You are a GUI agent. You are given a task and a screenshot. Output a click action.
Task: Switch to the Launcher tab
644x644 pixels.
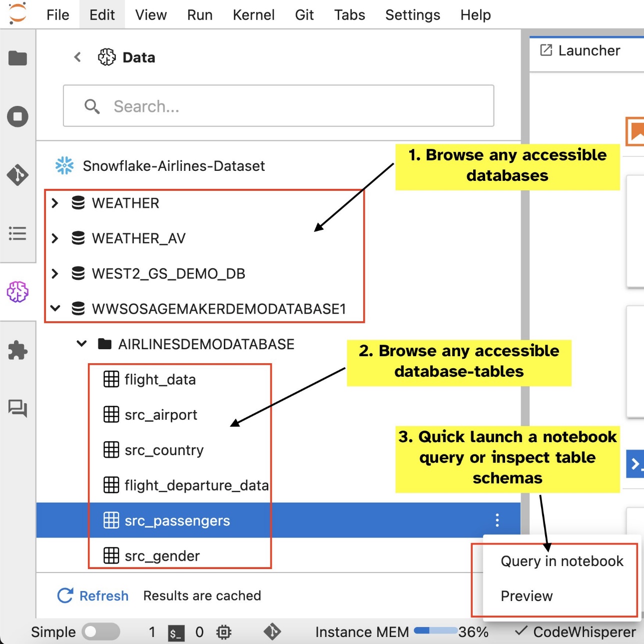[587, 50]
